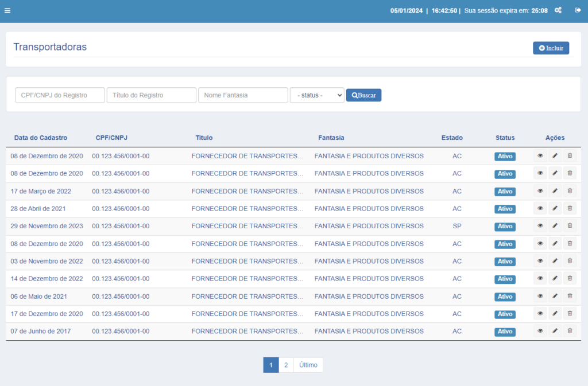The height and width of the screenshot is (386, 588).
Task: Click the Título in 03 de Novembro de 2022 row
Action: tap(247, 262)
